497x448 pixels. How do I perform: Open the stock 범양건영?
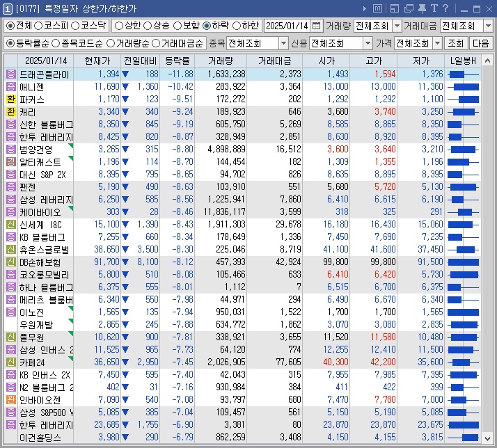[35, 150]
